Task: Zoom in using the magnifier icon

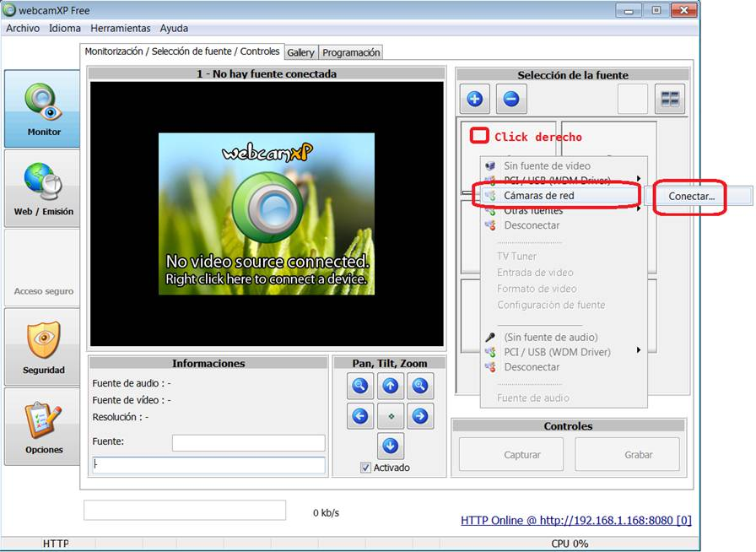Action: pyautogui.click(x=419, y=386)
